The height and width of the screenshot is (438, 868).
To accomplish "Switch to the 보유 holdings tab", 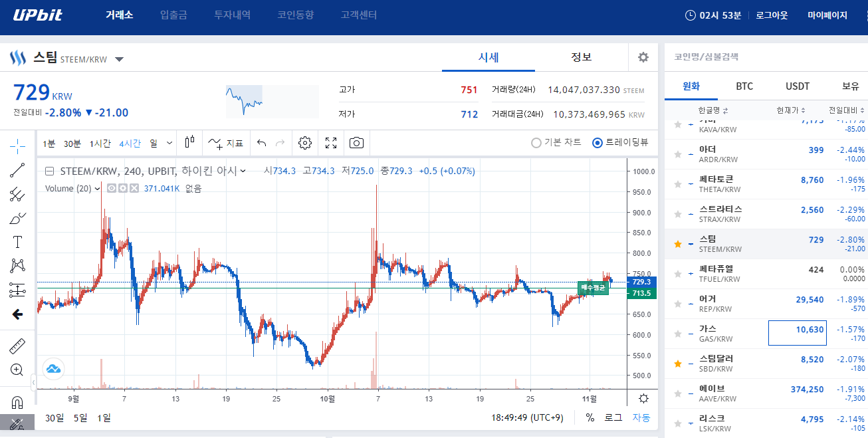I will click(851, 86).
